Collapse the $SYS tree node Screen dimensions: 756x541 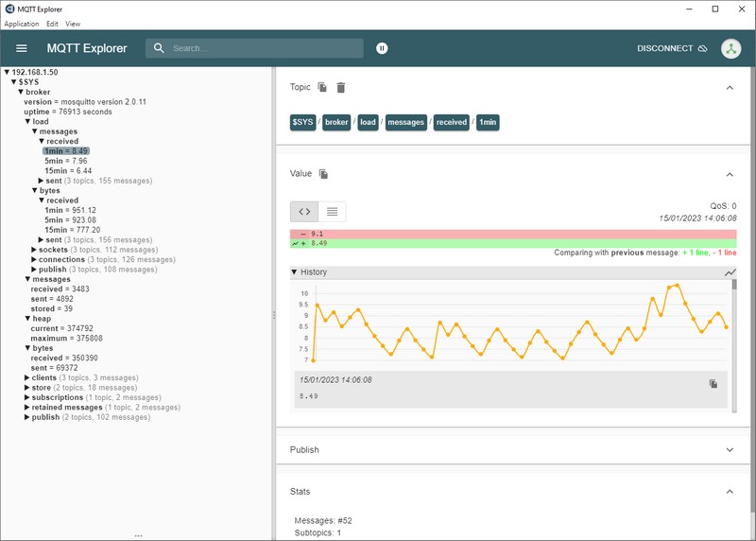pos(13,82)
